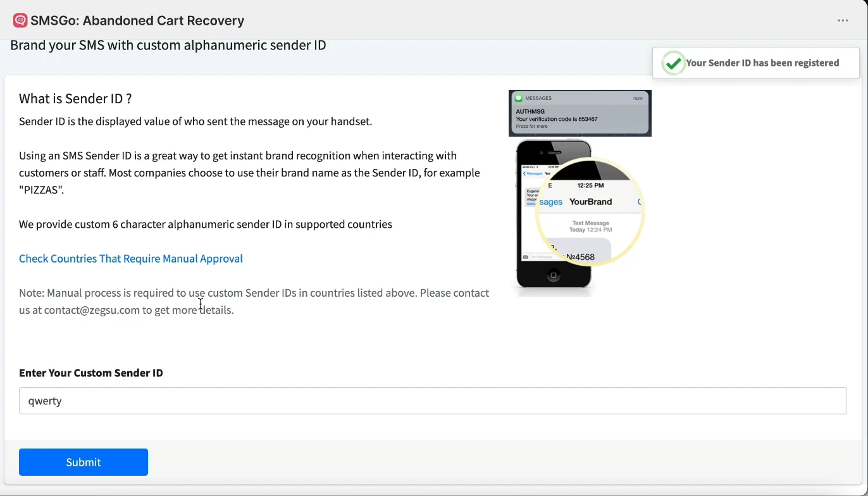This screenshot has height=496, width=868.
Task: Click the 'Your Sender ID has been registered' toast
Action: pyautogui.click(x=756, y=63)
